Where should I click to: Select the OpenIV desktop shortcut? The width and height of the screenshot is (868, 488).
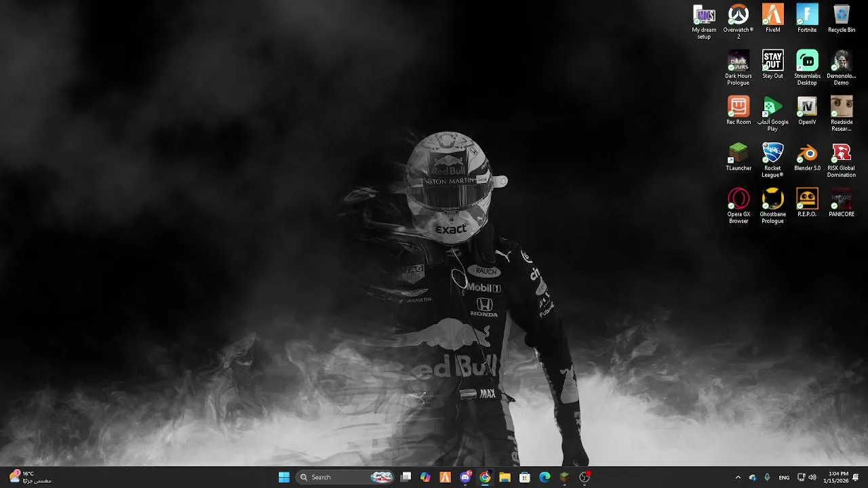pyautogui.click(x=807, y=111)
